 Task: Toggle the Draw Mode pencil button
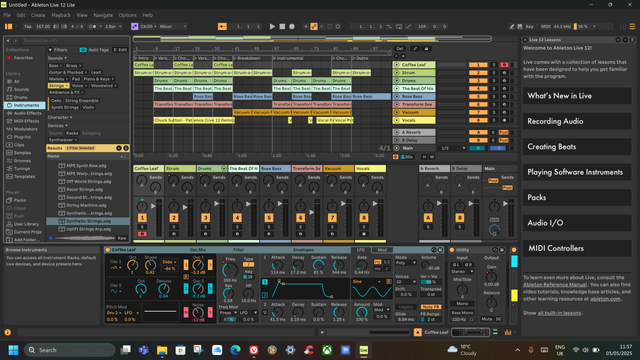point(512,27)
